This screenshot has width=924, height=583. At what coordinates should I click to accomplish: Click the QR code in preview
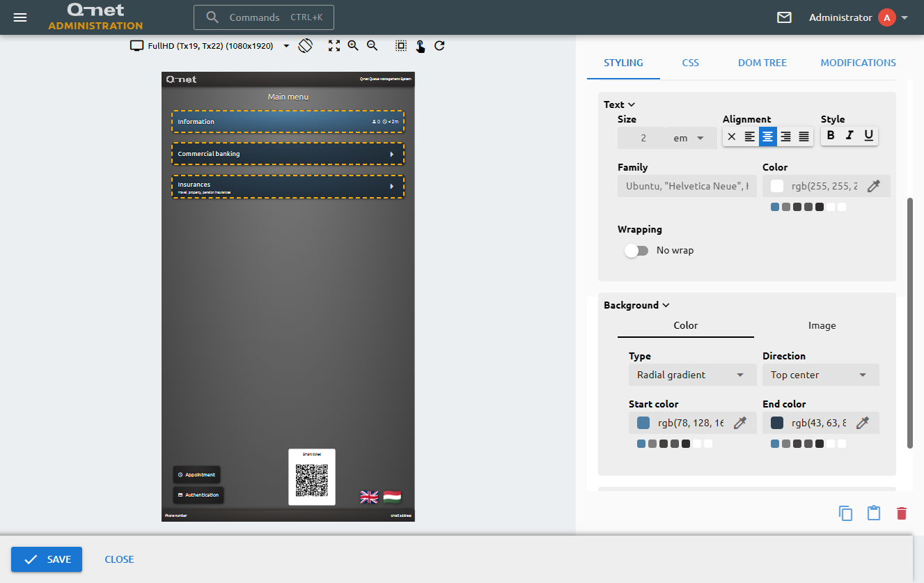[x=312, y=481]
